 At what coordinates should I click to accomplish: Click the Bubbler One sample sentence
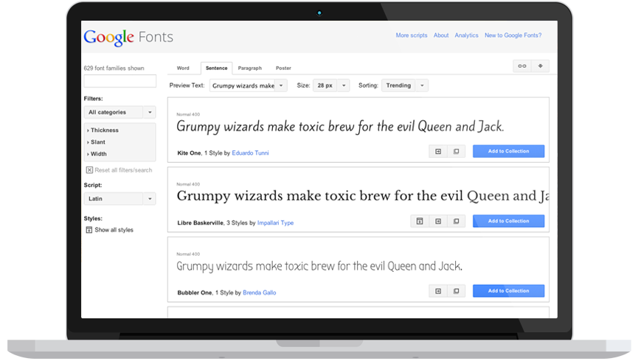319,267
